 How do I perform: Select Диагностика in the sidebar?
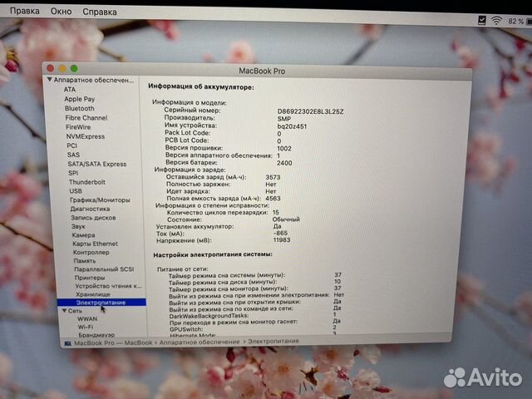tap(91, 209)
